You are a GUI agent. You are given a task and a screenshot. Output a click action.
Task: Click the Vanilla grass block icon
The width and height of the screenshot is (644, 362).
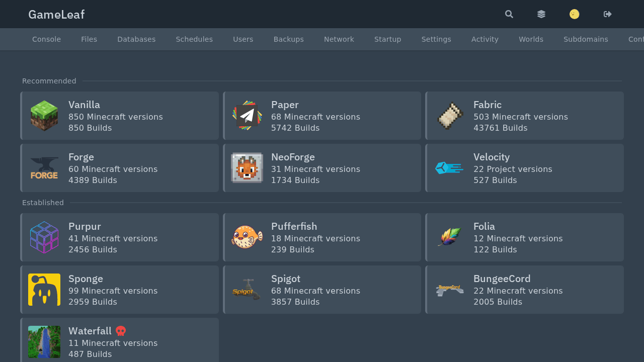pyautogui.click(x=44, y=116)
